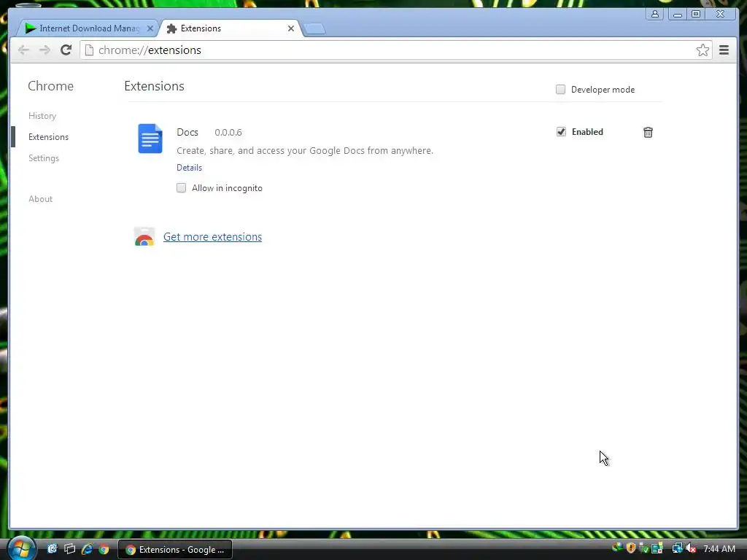Image resolution: width=747 pixels, height=560 pixels.
Task: Enable Allow in incognito checkbox
Action: pyautogui.click(x=181, y=188)
